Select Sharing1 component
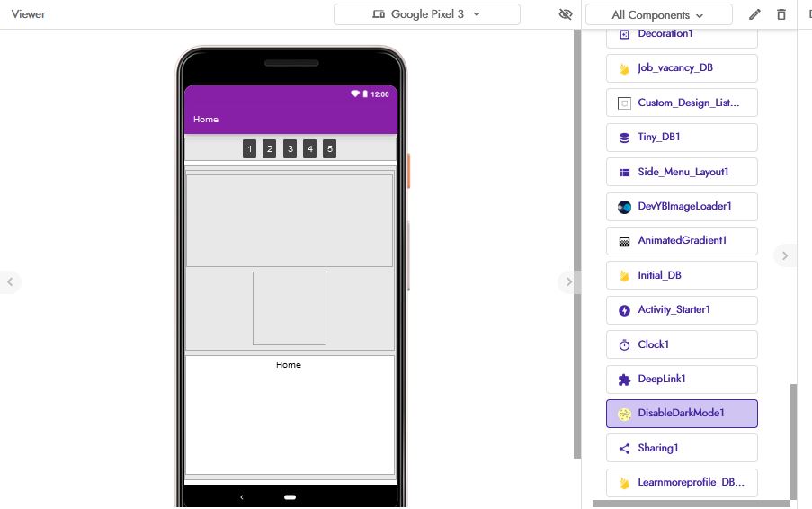Image resolution: width=812 pixels, height=509 pixels. [682, 448]
